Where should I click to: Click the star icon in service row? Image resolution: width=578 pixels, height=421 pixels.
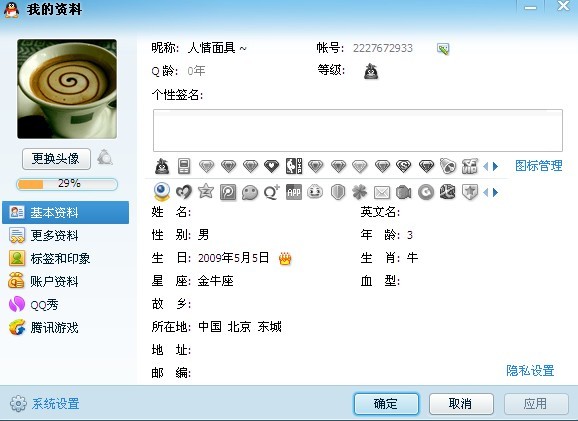tap(206, 192)
